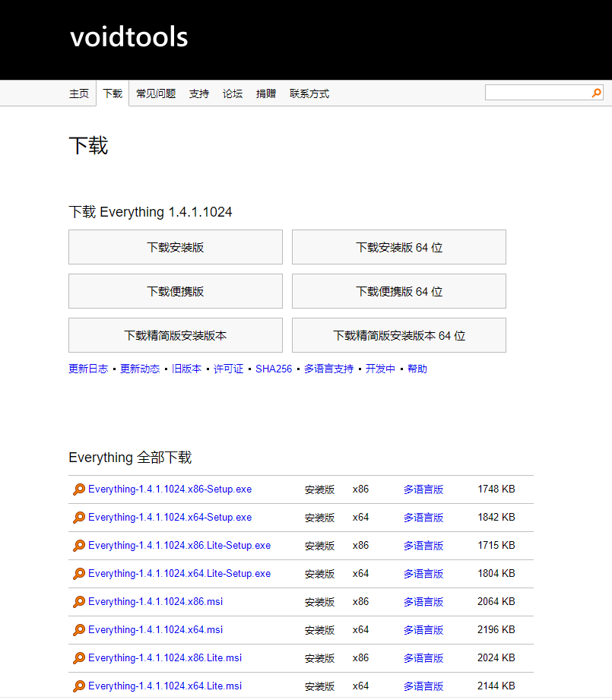Open the 支持 nav item
Image resolution: width=612 pixels, height=700 pixels.
pos(199,93)
